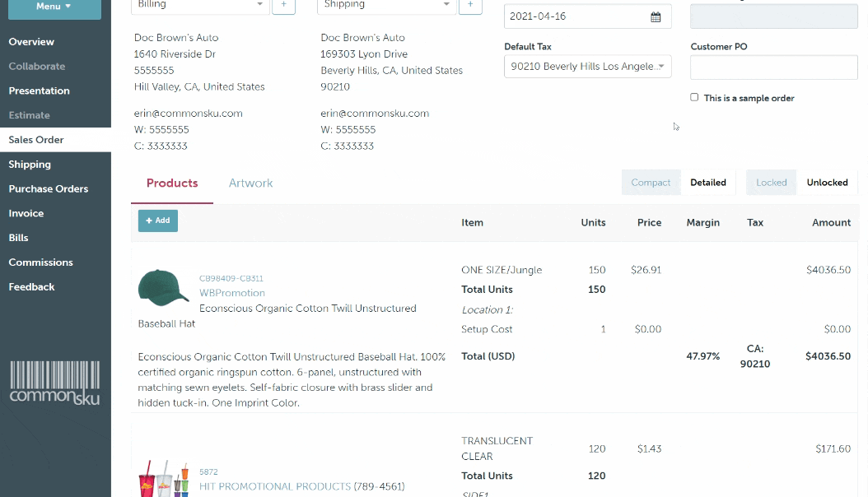Click the grey field above Customer PO
Image resolution: width=868 pixels, height=497 pixels.
[774, 16]
